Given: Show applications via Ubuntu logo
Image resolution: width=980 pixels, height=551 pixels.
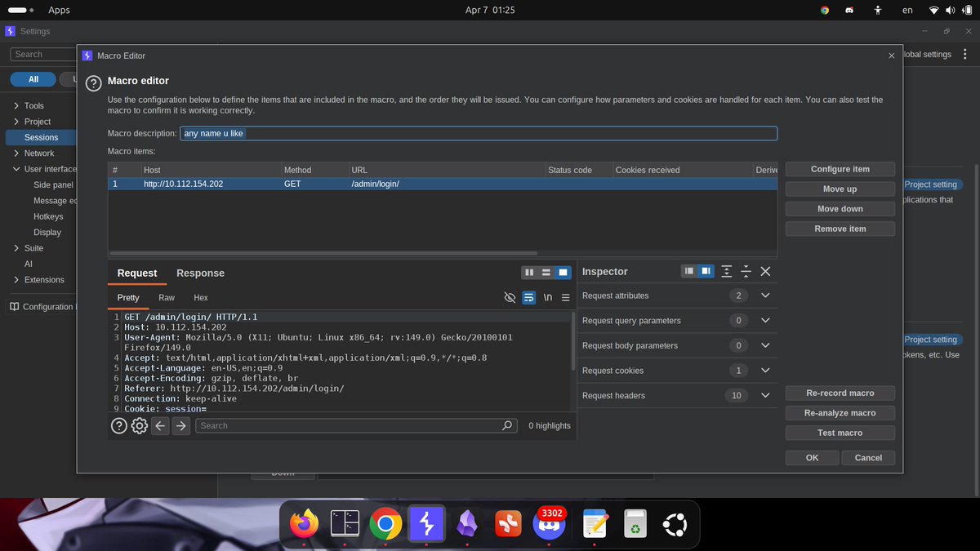Looking at the screenshot, I should [675, 523].
